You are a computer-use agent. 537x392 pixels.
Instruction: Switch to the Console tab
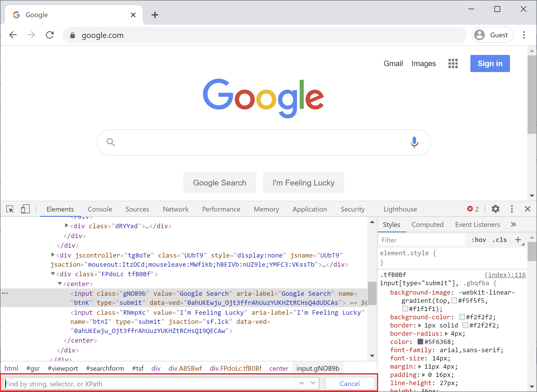[100, 209]
